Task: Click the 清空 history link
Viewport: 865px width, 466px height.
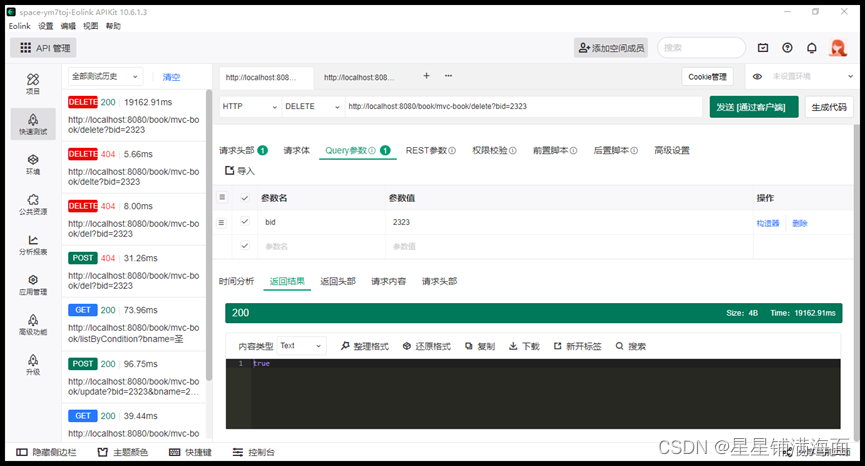Action: pyautogui.click(x=171, y=77)
